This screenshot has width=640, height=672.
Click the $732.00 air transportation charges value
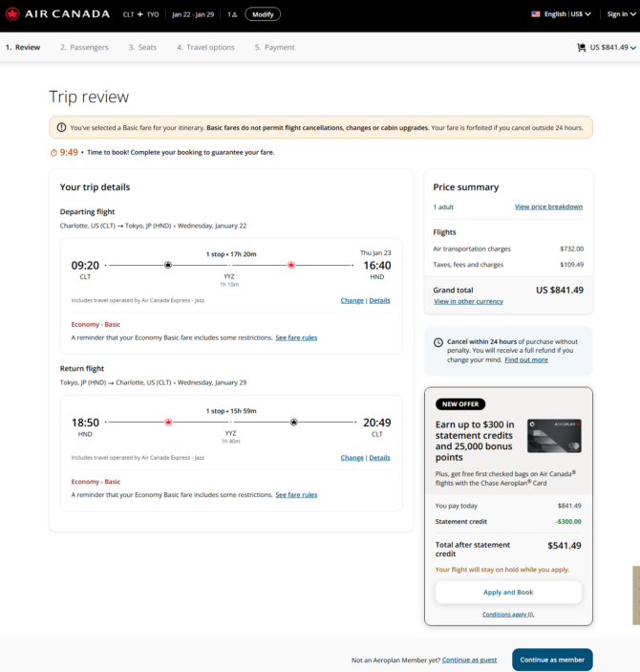coord(572,249)
